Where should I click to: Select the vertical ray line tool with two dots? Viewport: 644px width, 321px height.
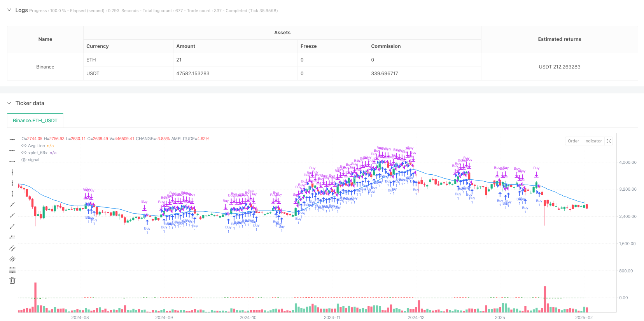pos(12,183)
